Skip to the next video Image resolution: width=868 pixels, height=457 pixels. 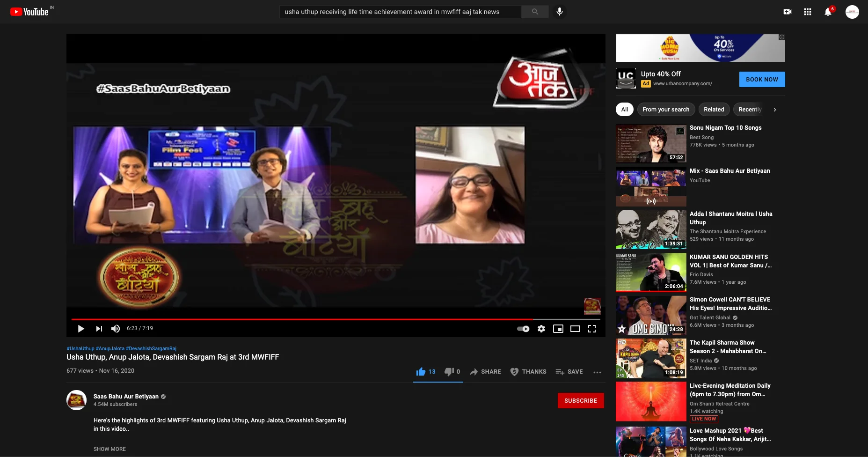[x=99, y=329]
